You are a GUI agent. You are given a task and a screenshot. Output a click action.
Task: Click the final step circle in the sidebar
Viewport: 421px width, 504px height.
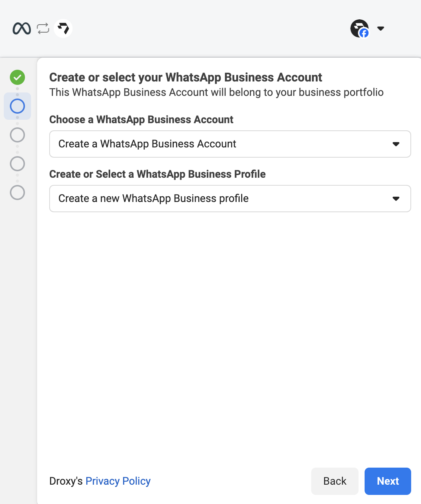(x=17, y=193)
